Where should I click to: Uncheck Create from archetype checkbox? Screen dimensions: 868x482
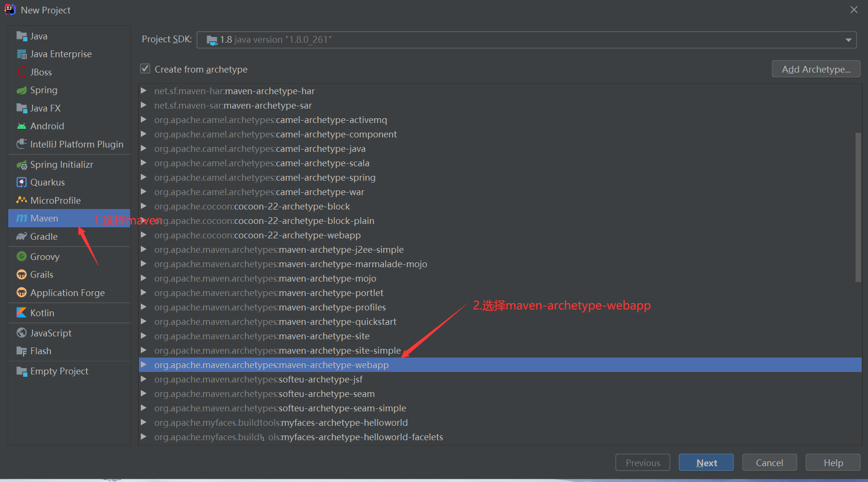pyautogui.click(x=145, y=69)
